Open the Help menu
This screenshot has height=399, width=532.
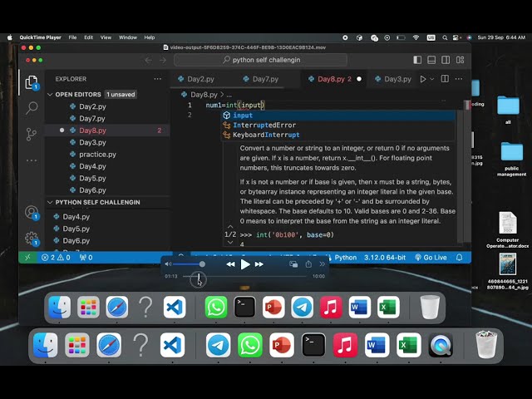[x=150, y=37]
